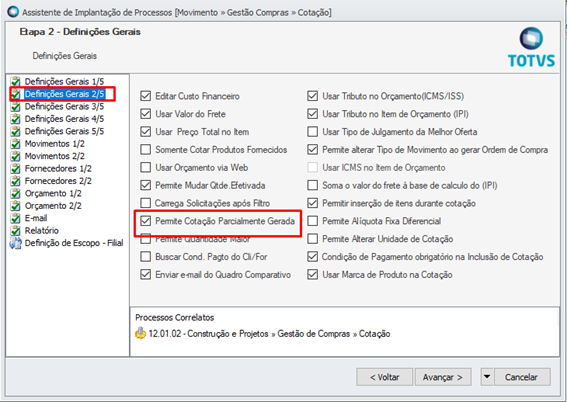Toggle Usar Tributo no Item de Orçamento (IPI)
The image size is (567, 402).
pos(312,114)
